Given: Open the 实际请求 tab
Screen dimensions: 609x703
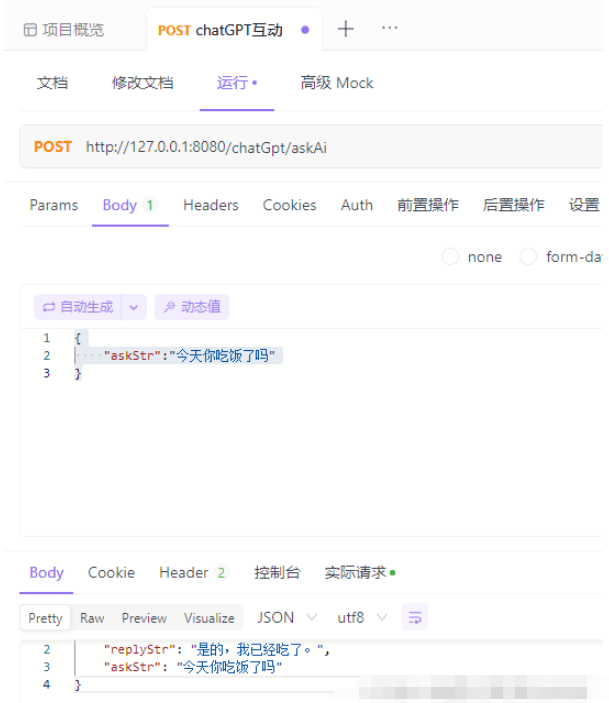Looking at the screenshot, I should click(360, 573).
